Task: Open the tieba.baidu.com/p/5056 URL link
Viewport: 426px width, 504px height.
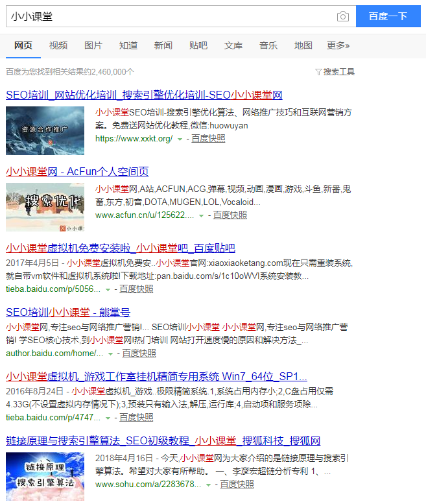Action: 53,289
